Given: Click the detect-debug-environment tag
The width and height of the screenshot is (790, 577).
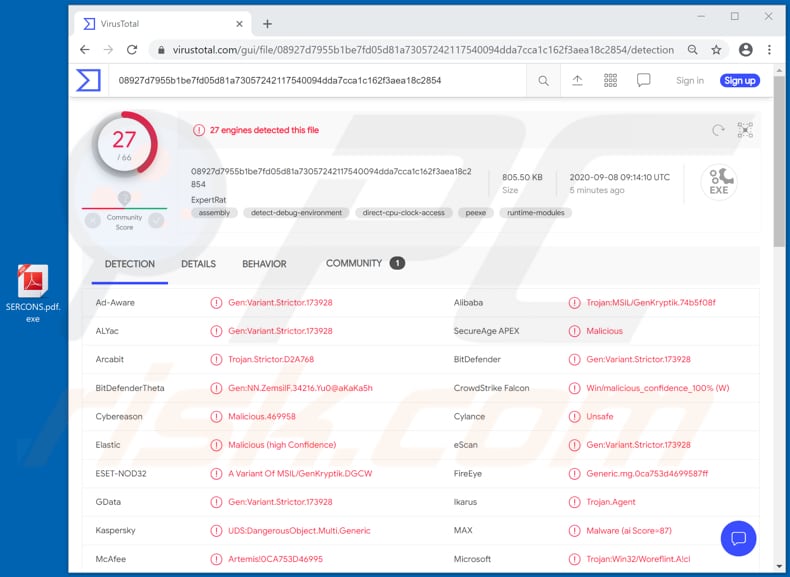Looking at the screenshot, I should (x=296, y=213).
